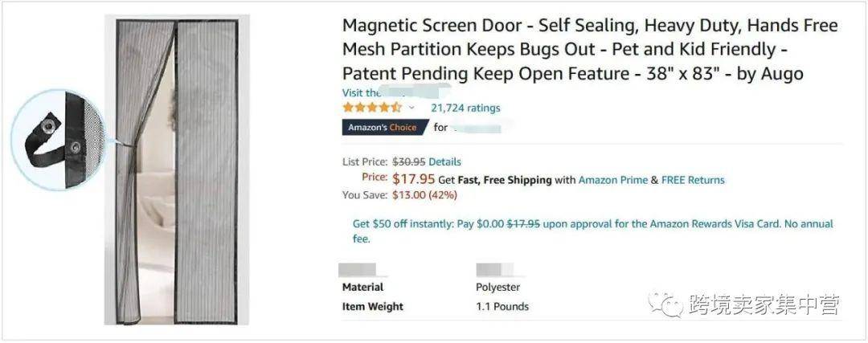Open the FREE Returns link

coord(693,180)
